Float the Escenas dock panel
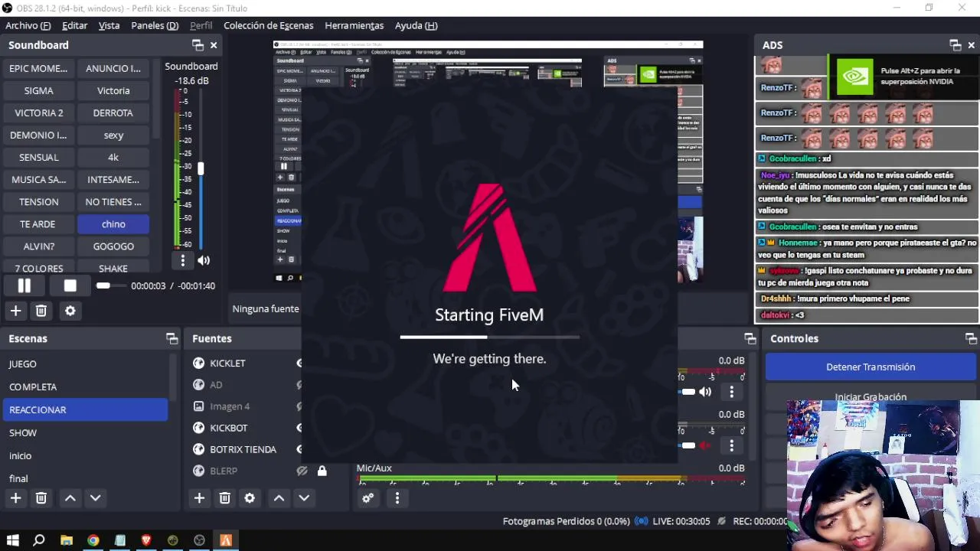Screen dimensions: 980x551 [171, 338]
